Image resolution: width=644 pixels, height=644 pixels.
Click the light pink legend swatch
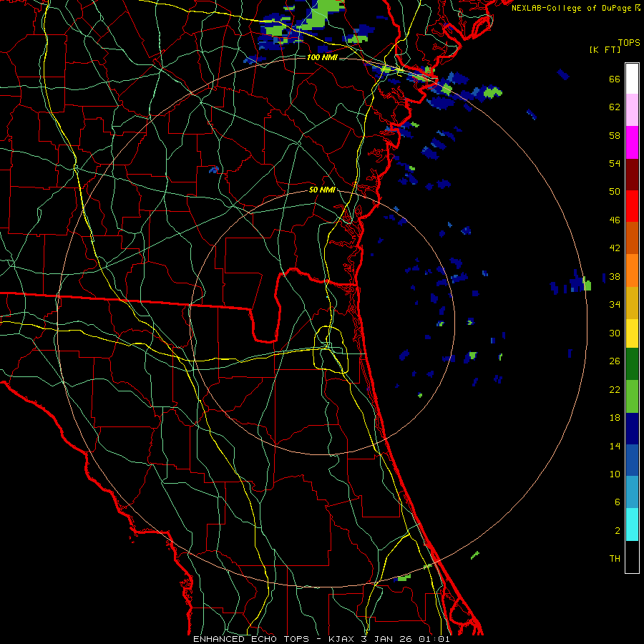click(632, 110)
